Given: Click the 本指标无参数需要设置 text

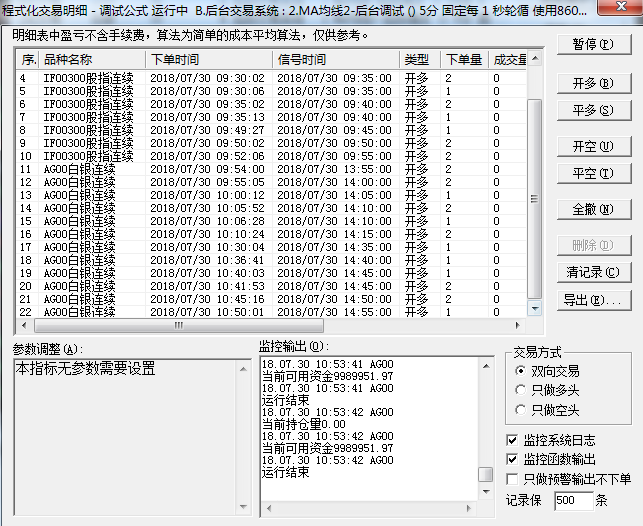Looking at the screenshot, I should tap(85, 369).
